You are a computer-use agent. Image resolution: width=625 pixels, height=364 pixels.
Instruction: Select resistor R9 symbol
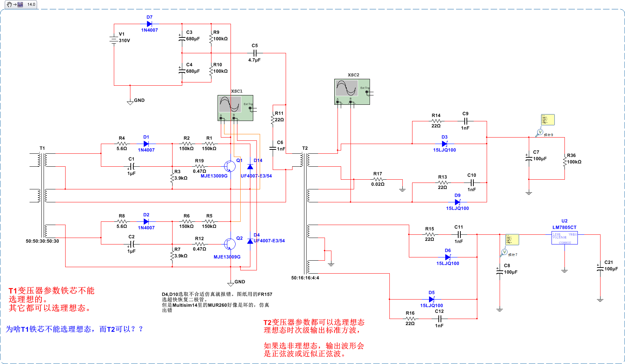(x=211, y=39)
